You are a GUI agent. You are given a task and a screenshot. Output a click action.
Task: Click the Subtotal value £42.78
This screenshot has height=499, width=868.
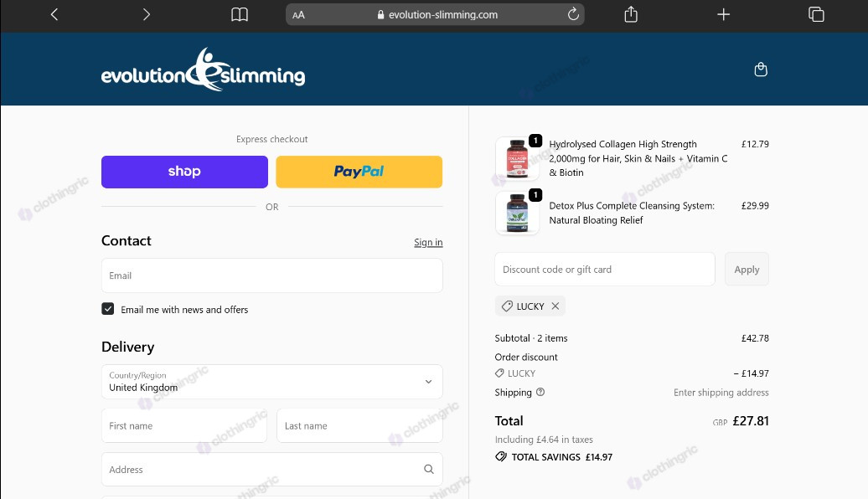click(755, 338)
